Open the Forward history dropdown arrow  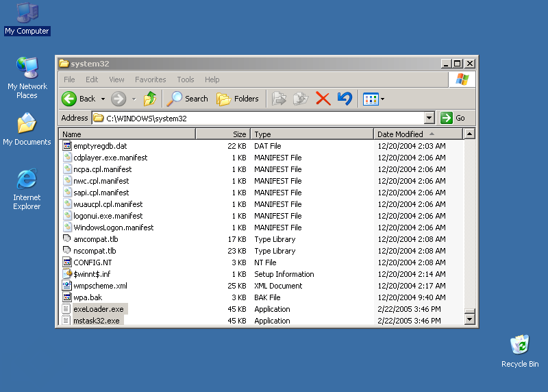pos(134,99)
